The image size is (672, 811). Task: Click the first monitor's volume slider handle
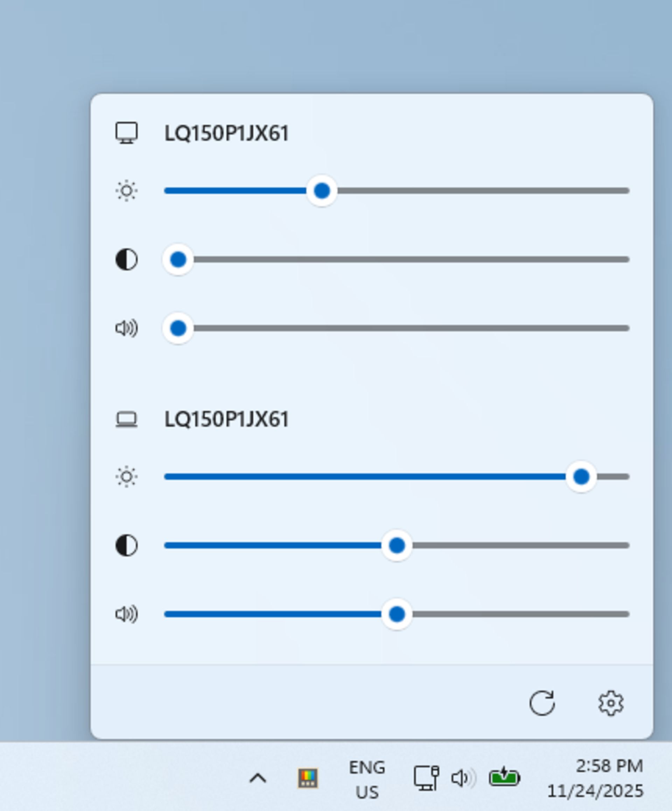(x=178, y=328)
